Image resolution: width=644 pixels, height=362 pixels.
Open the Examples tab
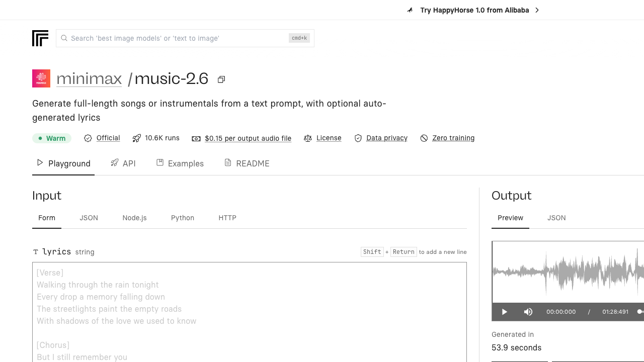pyautogui.click(x=180, y=163)
